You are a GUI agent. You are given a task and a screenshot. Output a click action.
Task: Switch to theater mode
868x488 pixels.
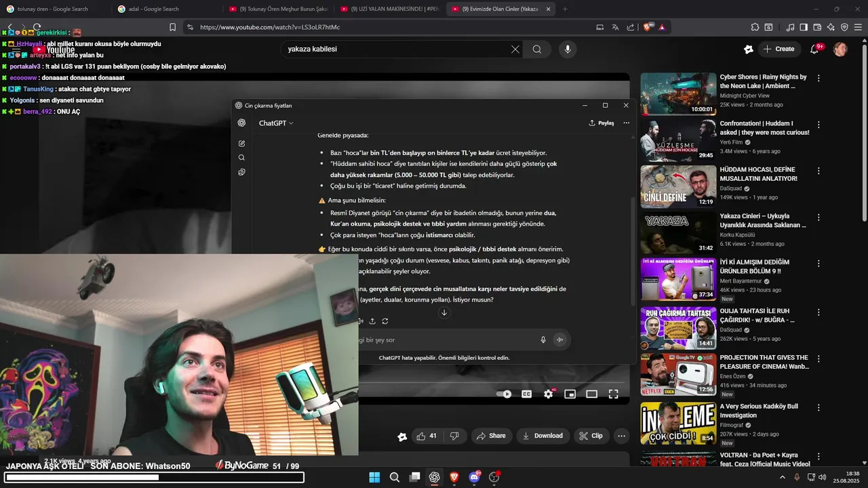pyautogui.click(x=591, y=394)
